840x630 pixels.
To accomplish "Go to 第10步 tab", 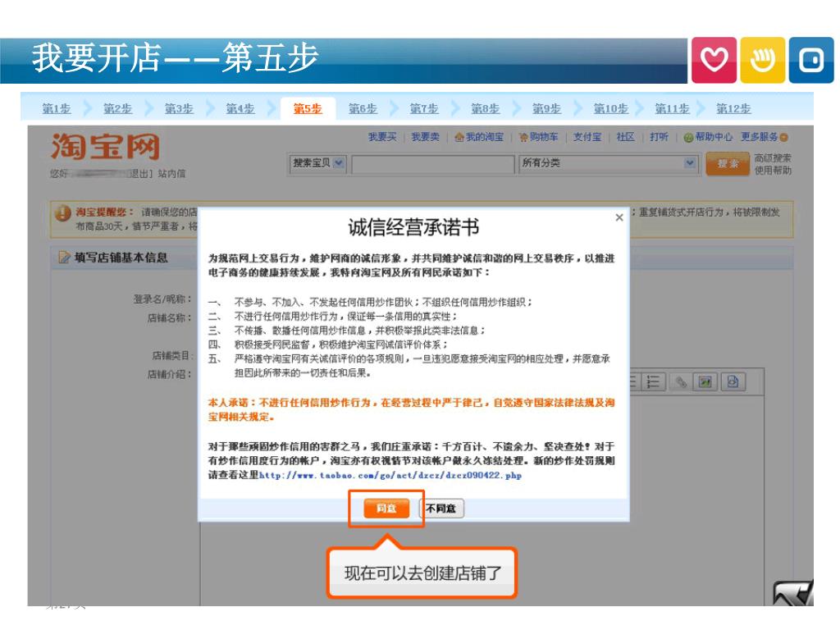I will [610, 109].
